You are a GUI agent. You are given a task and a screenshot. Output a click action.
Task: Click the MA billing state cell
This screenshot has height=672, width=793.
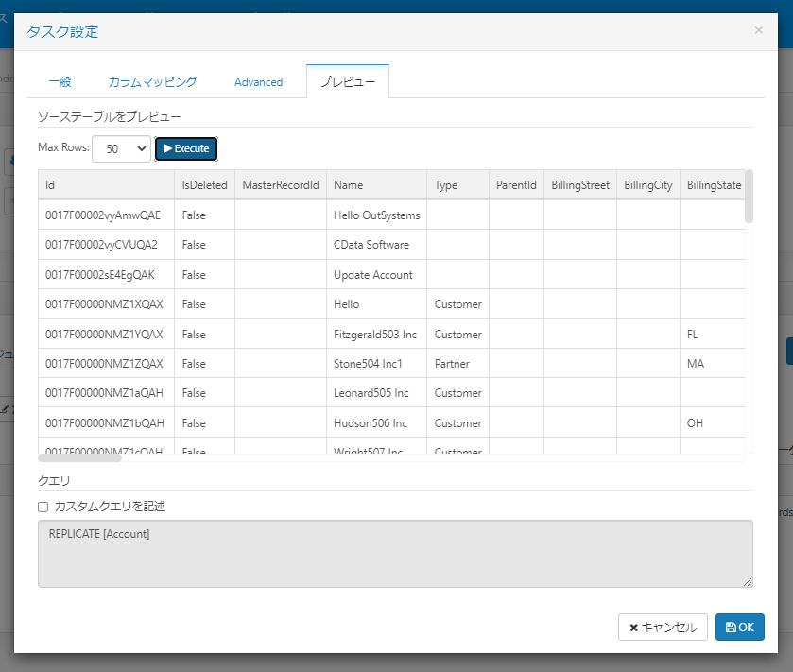click(713, 364)
